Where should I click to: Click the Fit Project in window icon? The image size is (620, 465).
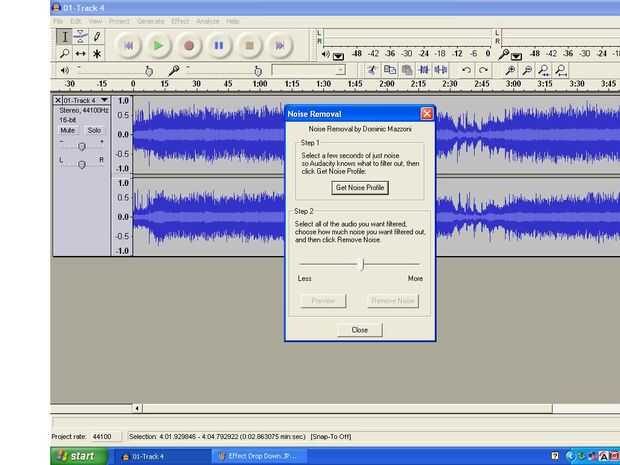pyautogui.click(x=561, y=70)
